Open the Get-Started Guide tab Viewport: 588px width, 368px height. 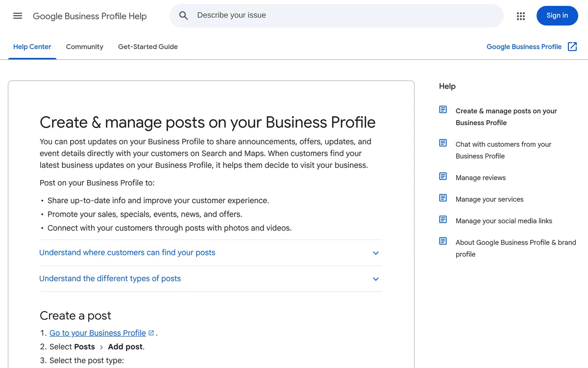tap(148, 47)
